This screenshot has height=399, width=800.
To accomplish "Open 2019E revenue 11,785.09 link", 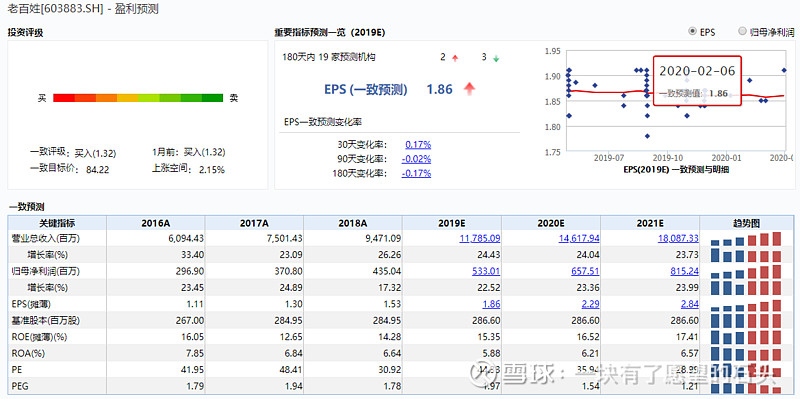I will coord(480,238).
